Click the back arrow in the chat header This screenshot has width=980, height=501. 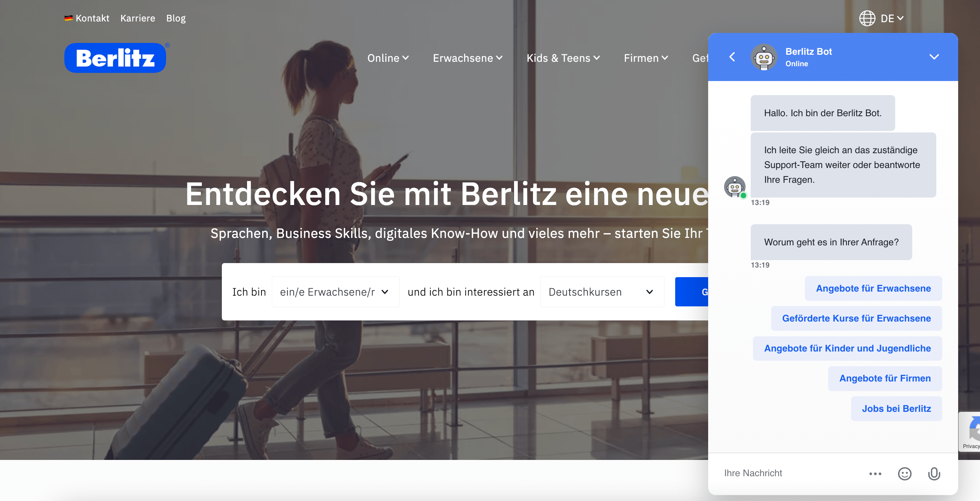click(732, 57)
